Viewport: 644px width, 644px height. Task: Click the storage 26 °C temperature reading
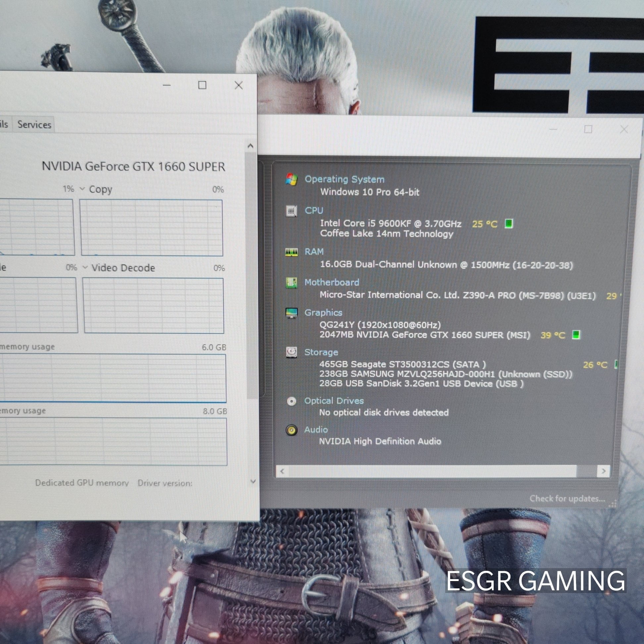pos(595,365)
